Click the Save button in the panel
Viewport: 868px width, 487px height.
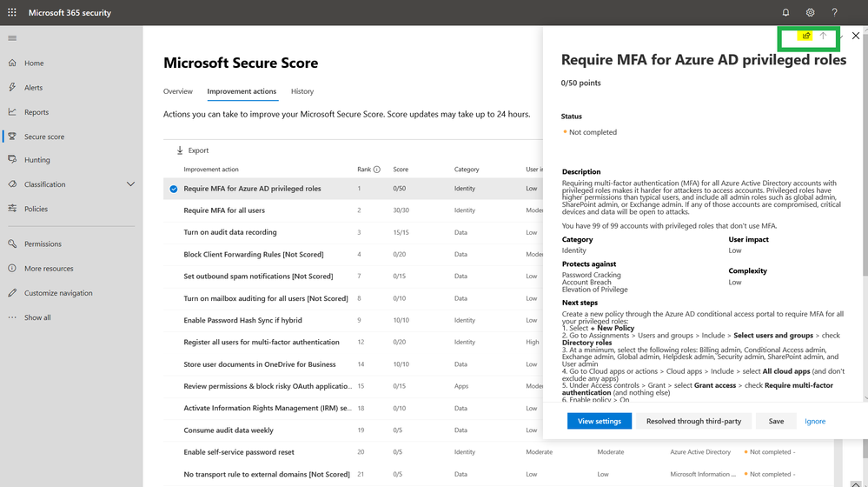[776, 421]
